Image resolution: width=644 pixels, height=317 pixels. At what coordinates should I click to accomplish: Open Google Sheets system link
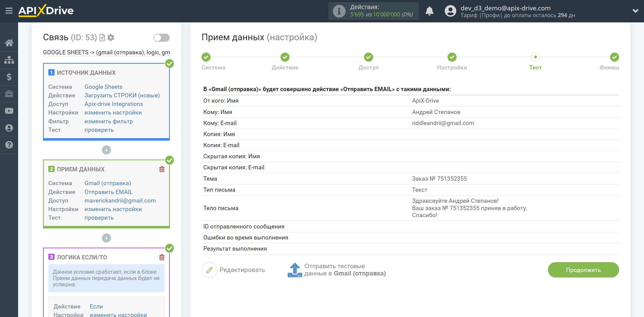[103, 87]
